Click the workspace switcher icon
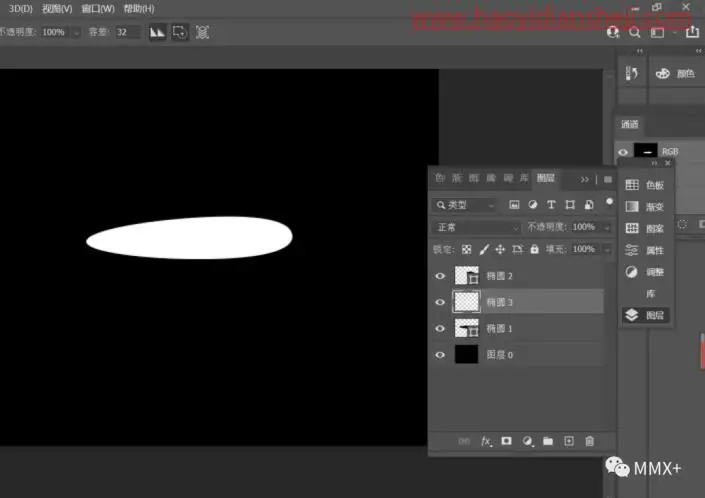Image resolution: width=705 pixels, height=498 pixels. [657, 32]
